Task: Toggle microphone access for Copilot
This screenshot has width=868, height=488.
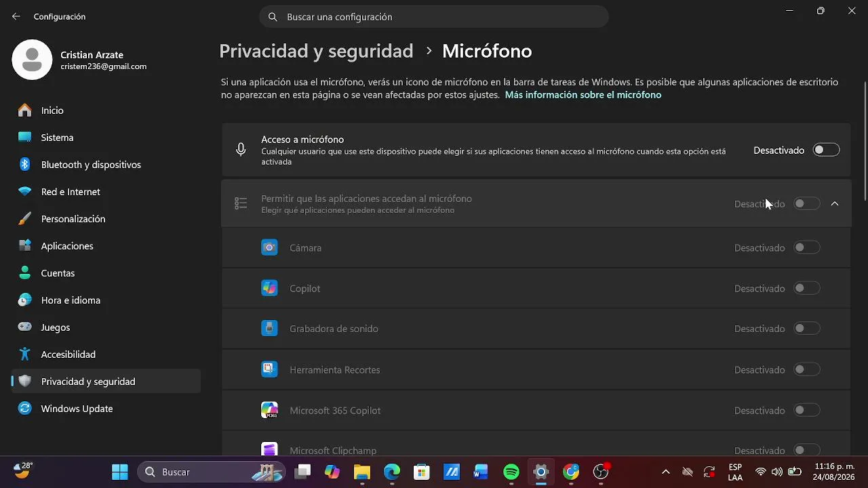Action: pos(807,288)
